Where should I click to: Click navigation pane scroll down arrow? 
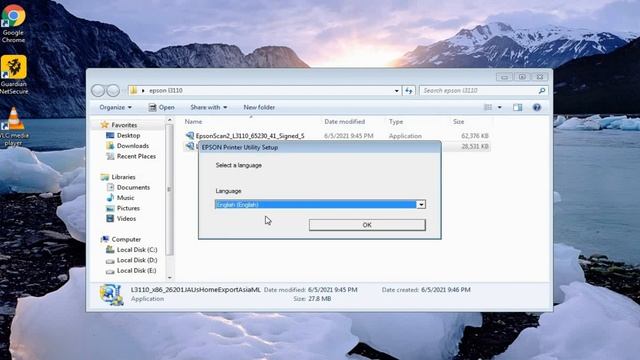click(169, 278)
